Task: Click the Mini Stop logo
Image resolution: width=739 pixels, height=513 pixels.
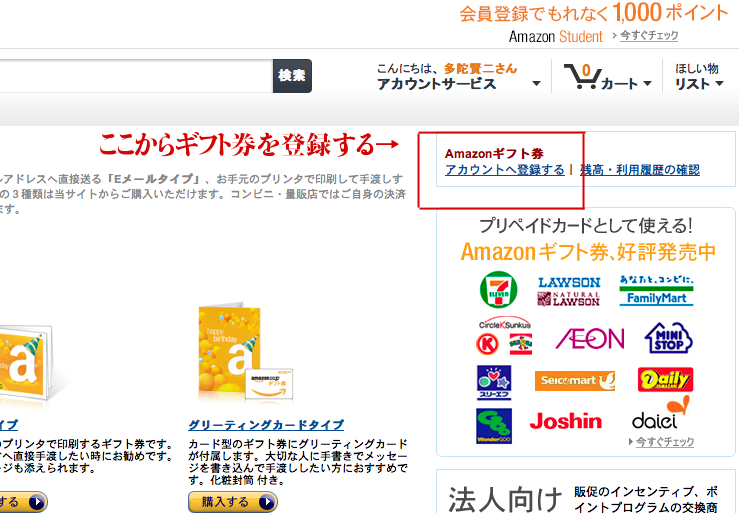Action: click(x=668, y=338)
